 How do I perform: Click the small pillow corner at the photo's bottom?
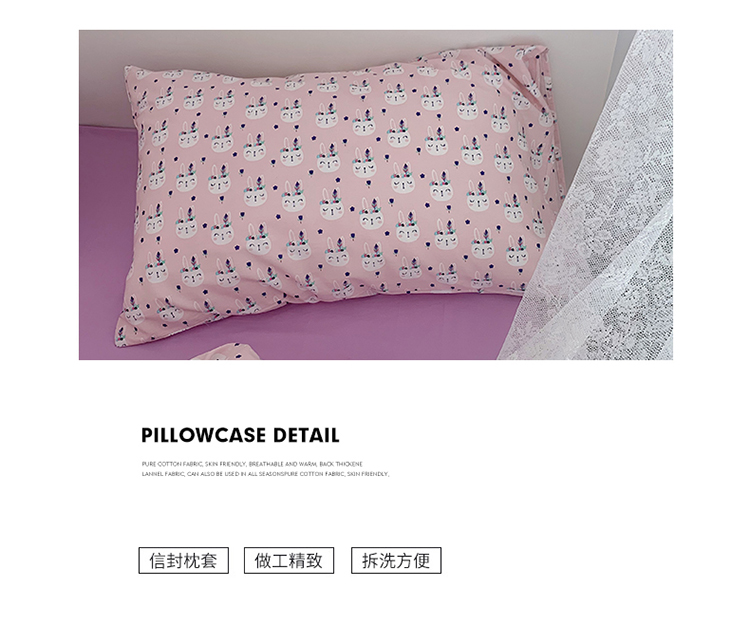tap(226, 352)
